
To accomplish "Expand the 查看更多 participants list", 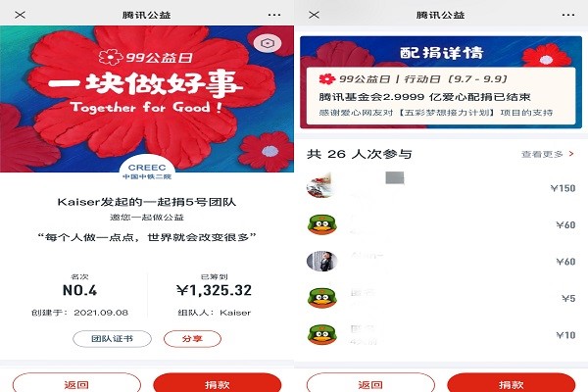I will (548, 154).
